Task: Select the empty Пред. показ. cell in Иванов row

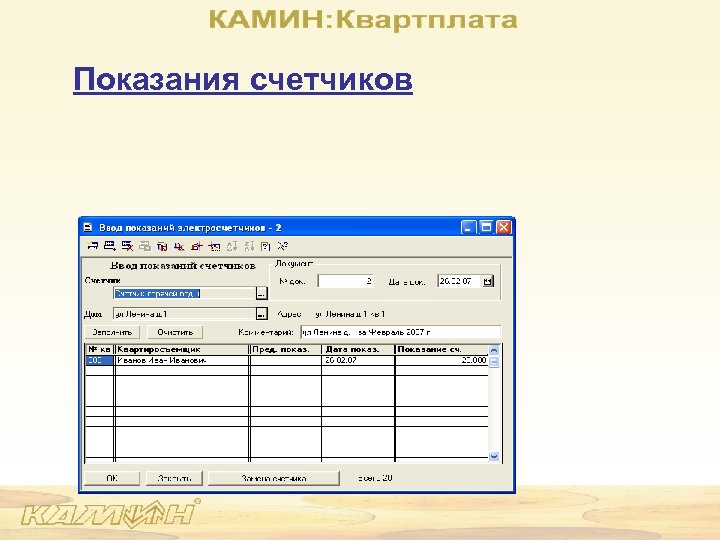Action: pyautogui.click(x=286, y=360)
